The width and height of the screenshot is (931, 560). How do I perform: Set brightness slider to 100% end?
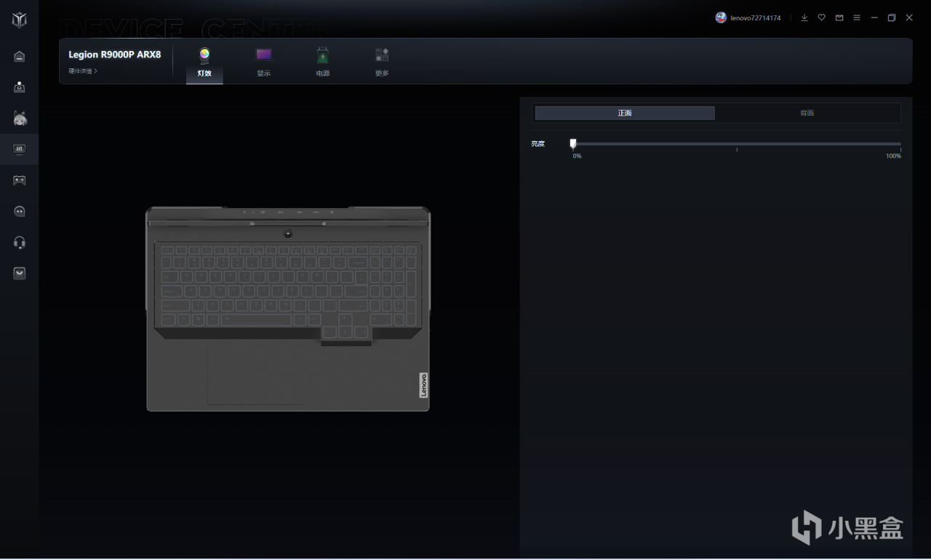[x=900, y=144]
